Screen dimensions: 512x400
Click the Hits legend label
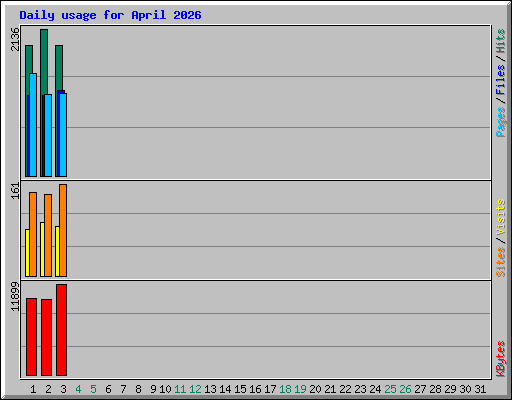coord(500,41)
